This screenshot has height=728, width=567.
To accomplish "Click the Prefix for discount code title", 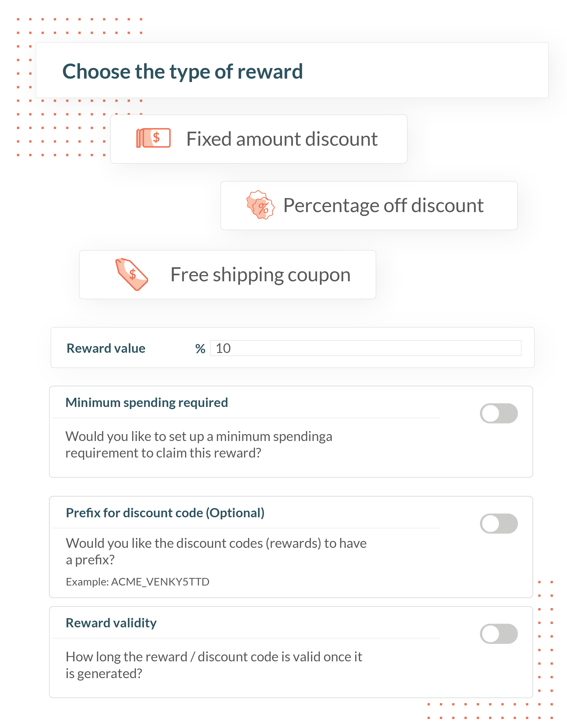I will click(165, 513).
